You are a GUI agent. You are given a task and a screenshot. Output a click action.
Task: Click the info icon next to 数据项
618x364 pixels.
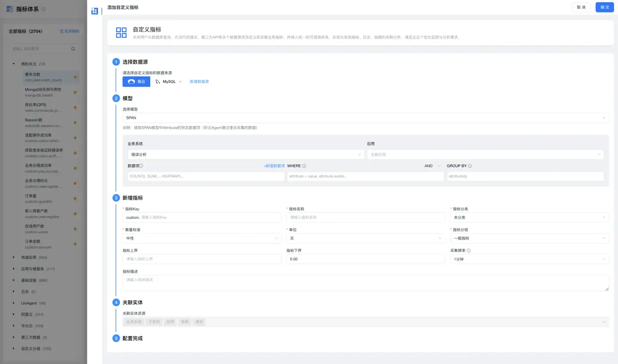(141, 166)
